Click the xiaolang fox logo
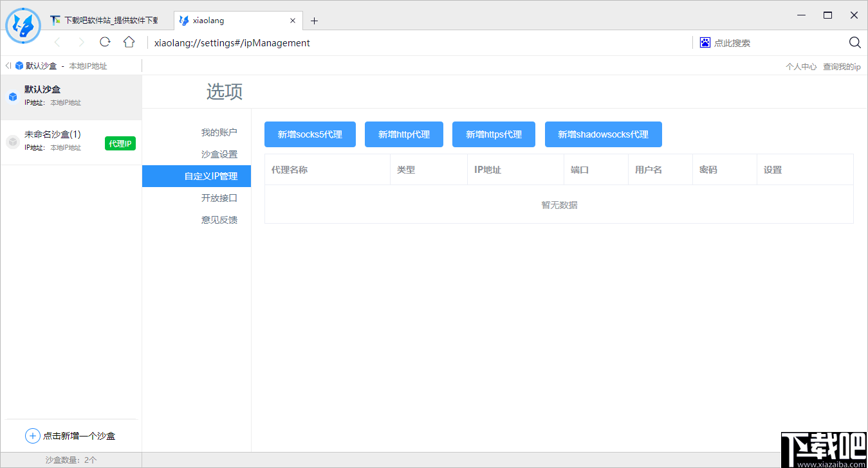The width and height of the screenshot is (868, 468). tap(23, 26)
